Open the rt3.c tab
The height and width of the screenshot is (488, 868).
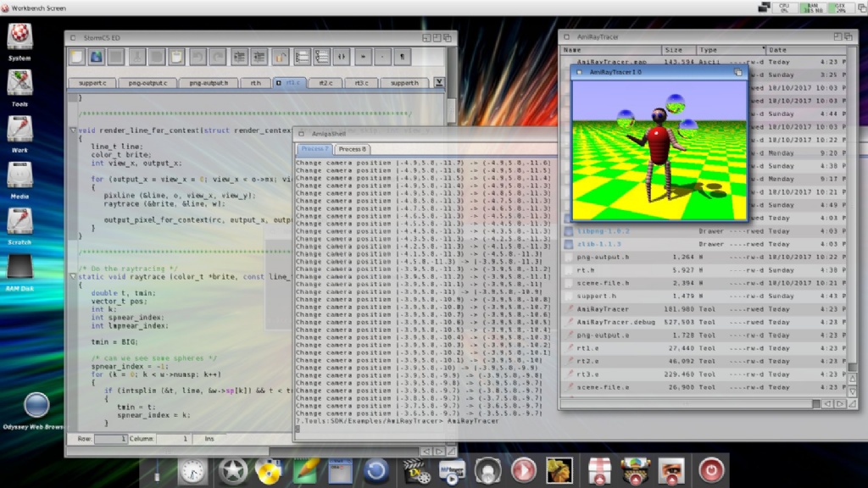point(361,83)
